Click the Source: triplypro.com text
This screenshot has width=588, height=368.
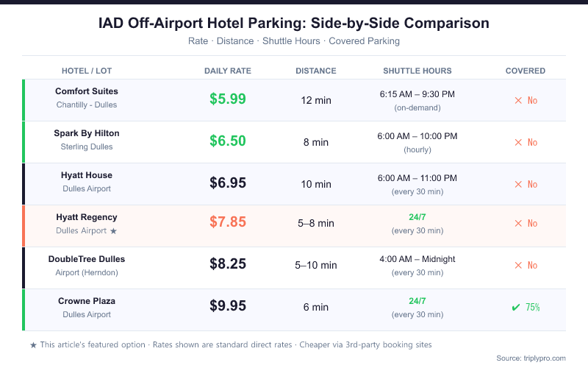531,358
